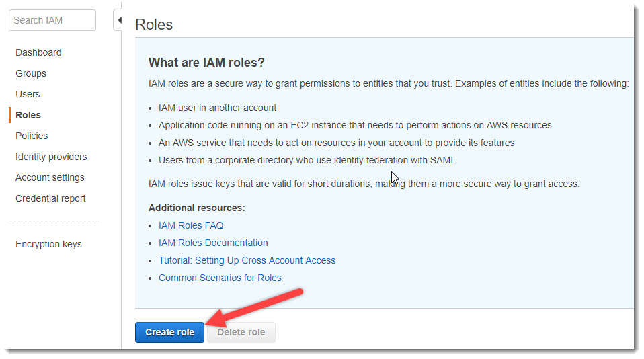Image resolution: width=644 pixels, height=359 pixels.
Task: View the Credential report page
Action: click(x=50, y=198)
